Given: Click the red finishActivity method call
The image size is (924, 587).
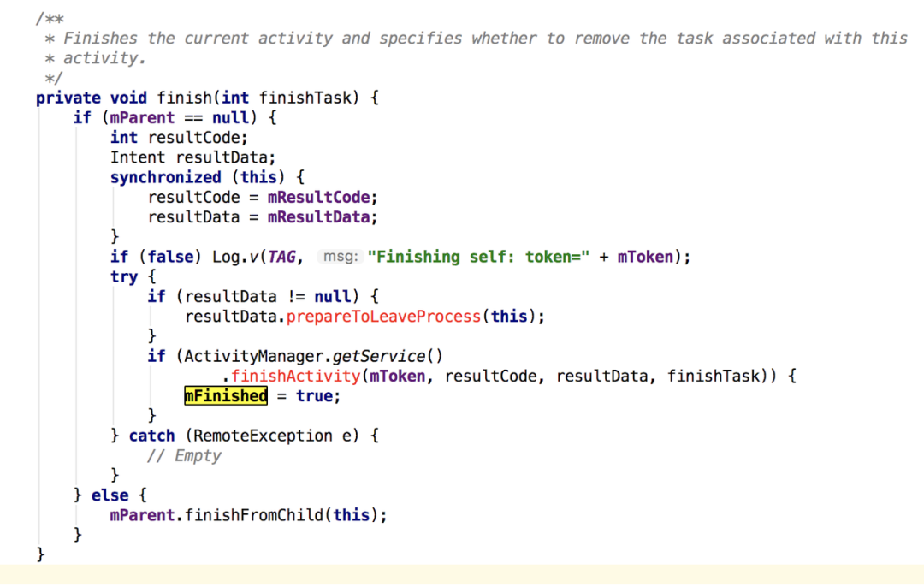Looking at the screenshot, I should 295,376.
